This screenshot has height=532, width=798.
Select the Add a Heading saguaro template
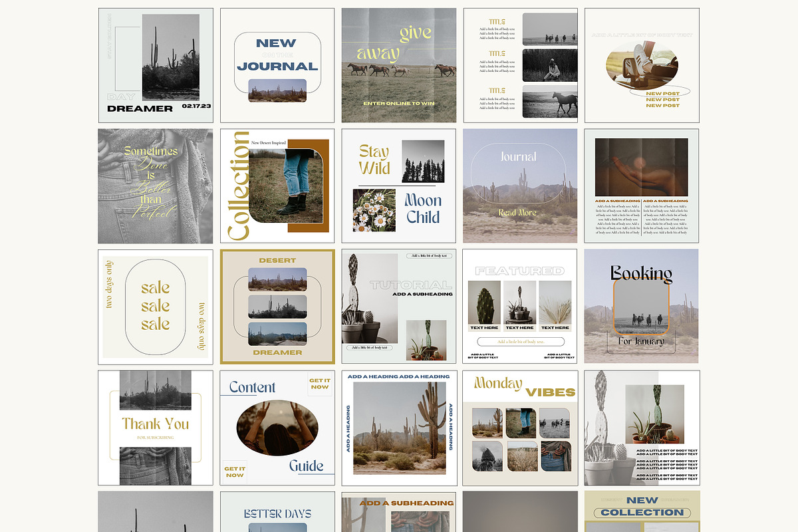[399, 428]
